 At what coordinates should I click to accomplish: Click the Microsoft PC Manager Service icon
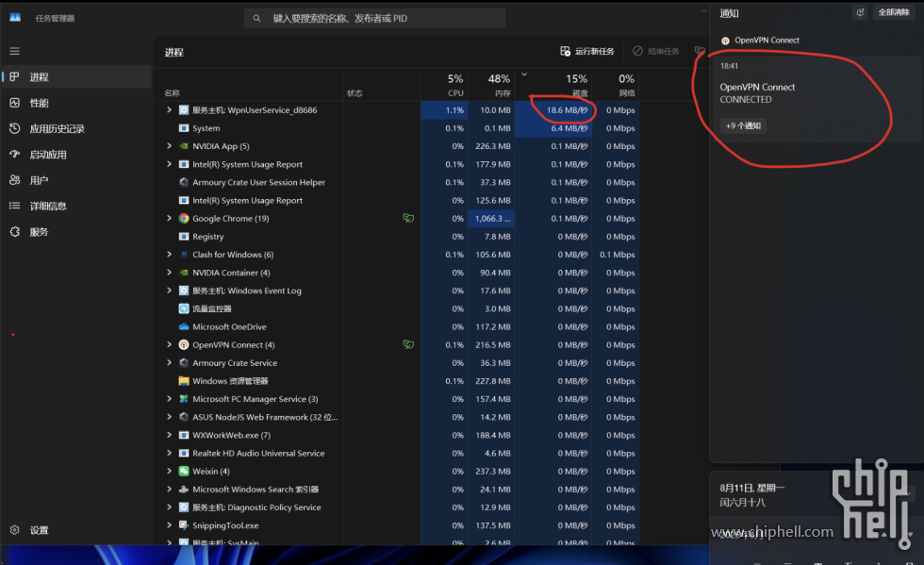[184, 399]
